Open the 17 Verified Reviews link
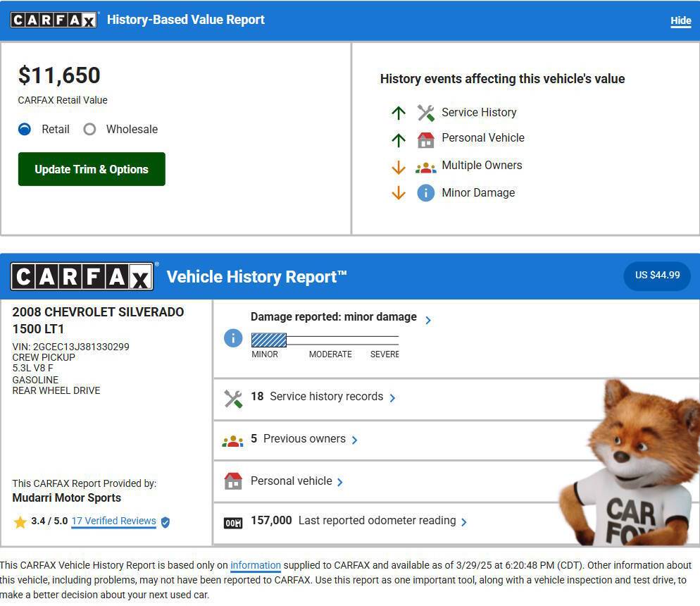The height and width of the screenshot is (606, 700). click(x=114, y=521)
